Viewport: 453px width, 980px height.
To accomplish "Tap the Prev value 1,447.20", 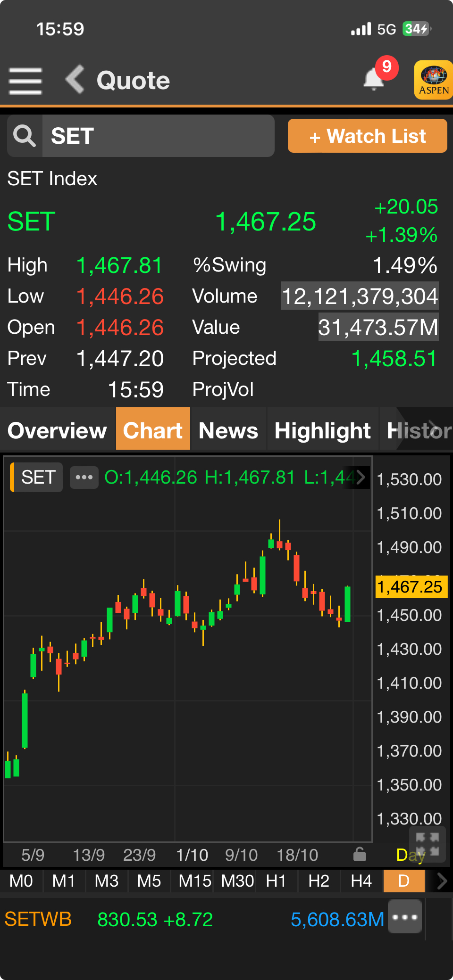I will [x=120, y=359].
